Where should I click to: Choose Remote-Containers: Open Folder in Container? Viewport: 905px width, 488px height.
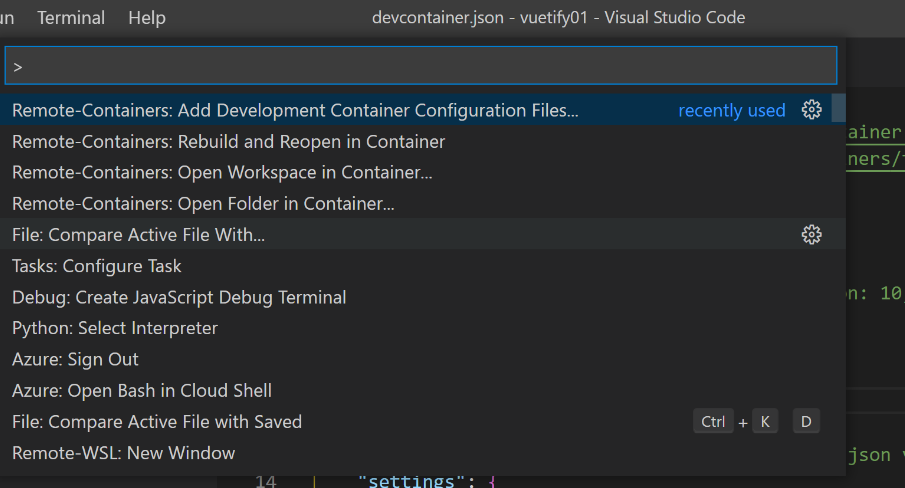coord(203,204)
